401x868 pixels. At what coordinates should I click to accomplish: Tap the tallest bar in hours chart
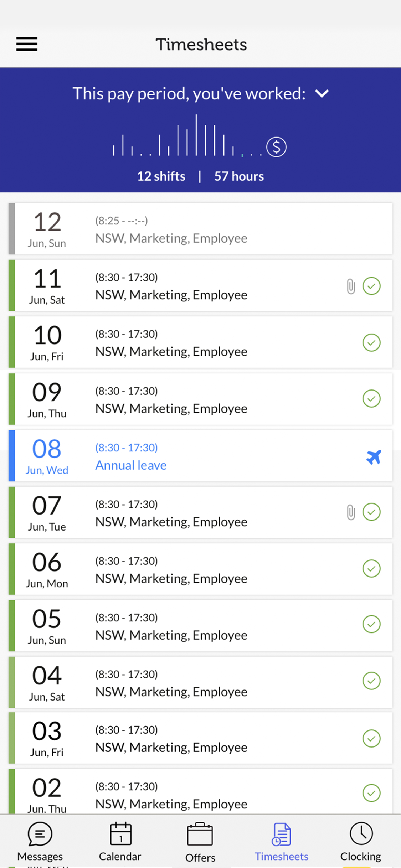click(196, 135)
